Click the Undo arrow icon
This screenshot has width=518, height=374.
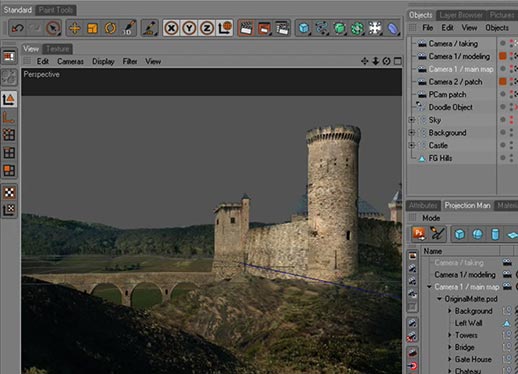coord(17,28)
